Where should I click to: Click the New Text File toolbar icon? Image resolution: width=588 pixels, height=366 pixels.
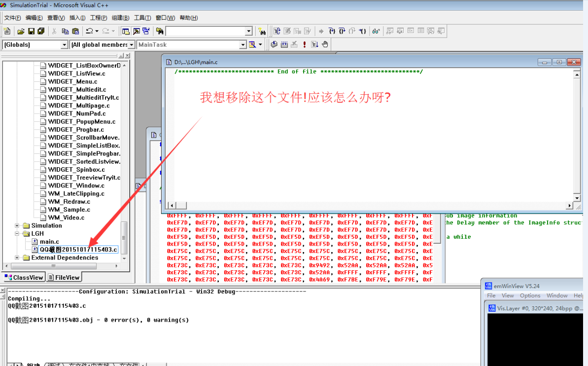[x=7, y=31]
